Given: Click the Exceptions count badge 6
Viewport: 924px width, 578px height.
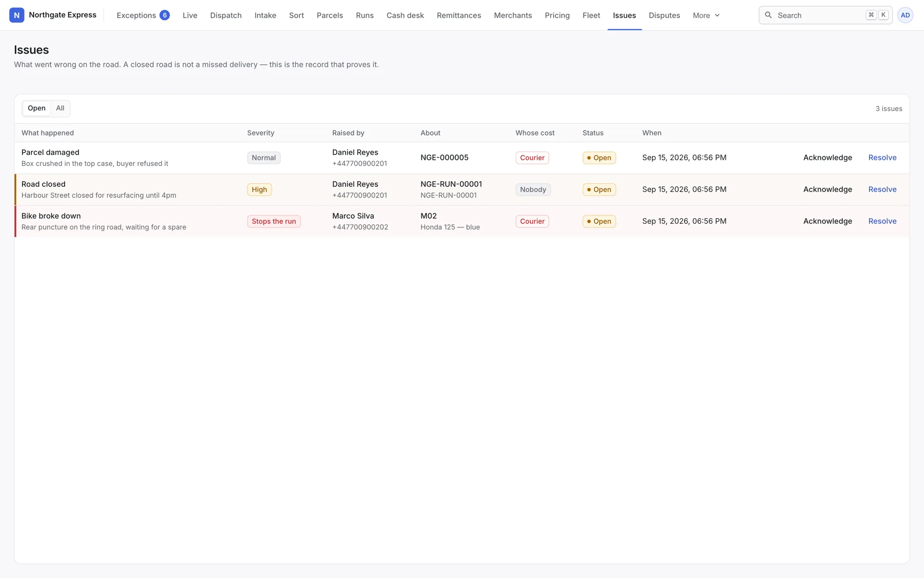Looking at the screenshot, I should (x=164, y=15).
